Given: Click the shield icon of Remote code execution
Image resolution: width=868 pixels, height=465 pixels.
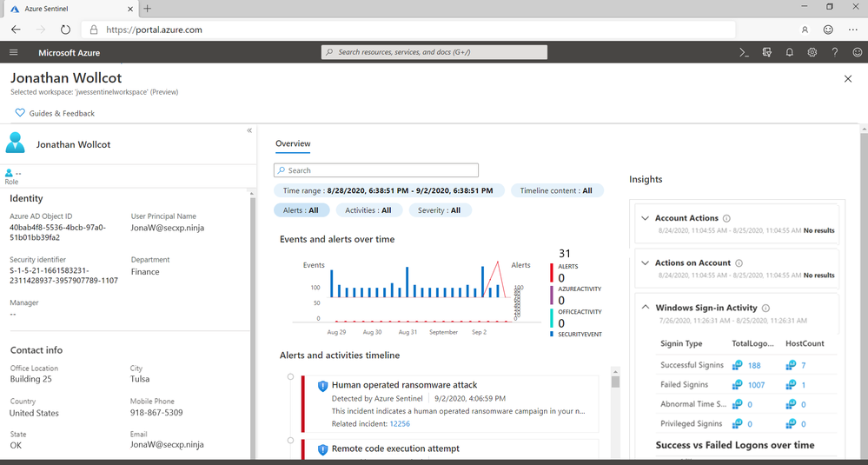Looking at the screenshot, I should (322, 449).
